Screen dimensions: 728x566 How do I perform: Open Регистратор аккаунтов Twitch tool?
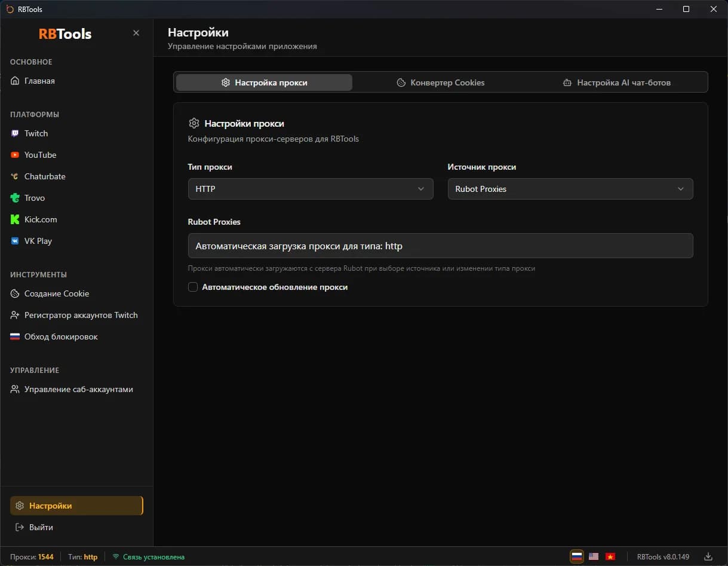(x=76, y=315)
